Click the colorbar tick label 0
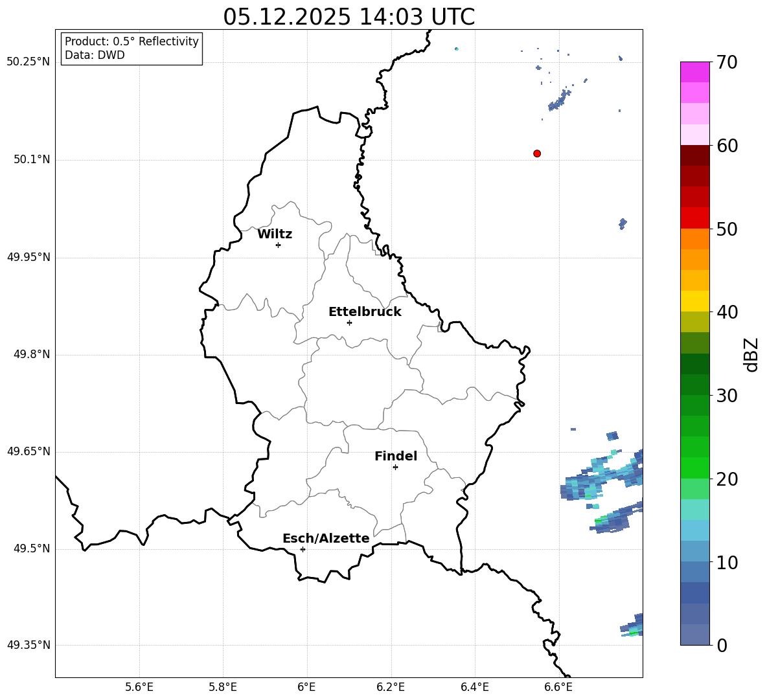 [x=722, y=645]
